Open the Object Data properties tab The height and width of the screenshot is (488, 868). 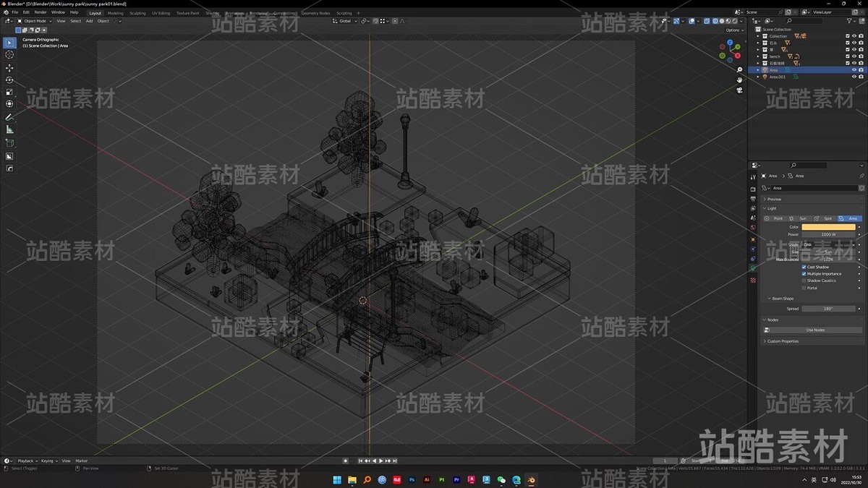(753, 268)
